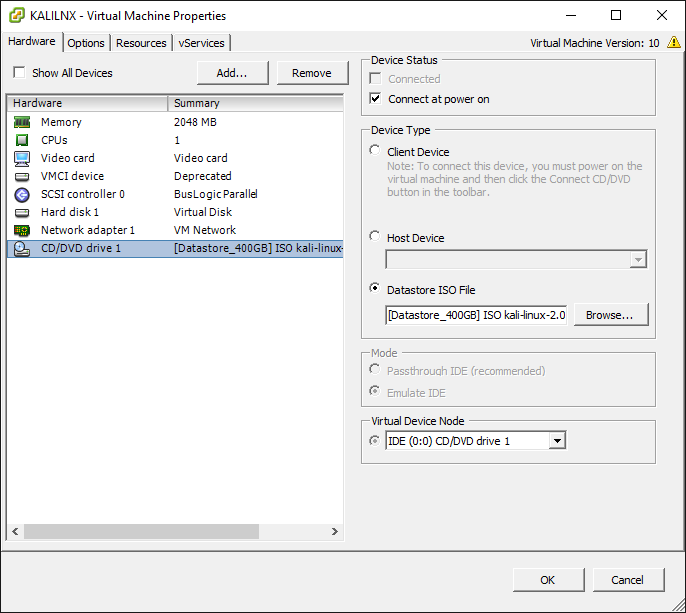The width and height of the screenshot is (686, 613).
Task: Click the Hardware column header
Action: [88, 103]
